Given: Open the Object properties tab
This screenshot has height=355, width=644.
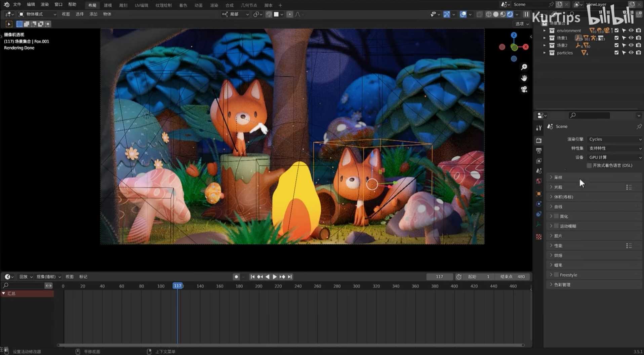Looking at the screenshot, I should (539, 194).
